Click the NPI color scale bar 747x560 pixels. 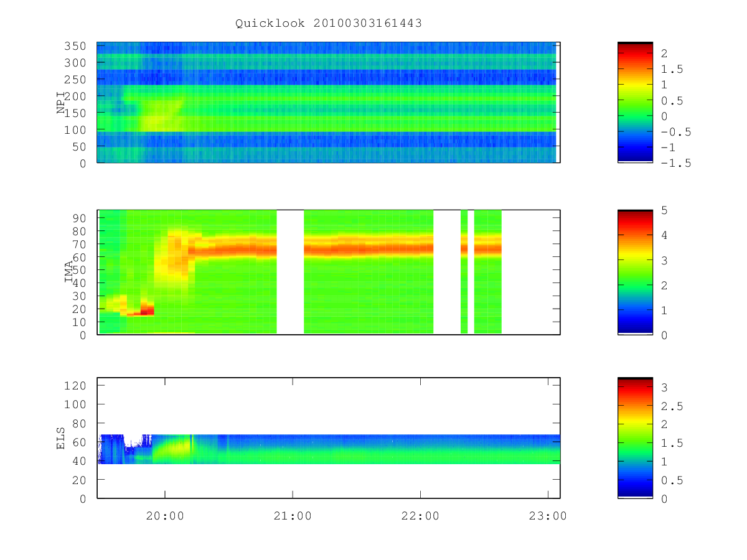point(635,102)
